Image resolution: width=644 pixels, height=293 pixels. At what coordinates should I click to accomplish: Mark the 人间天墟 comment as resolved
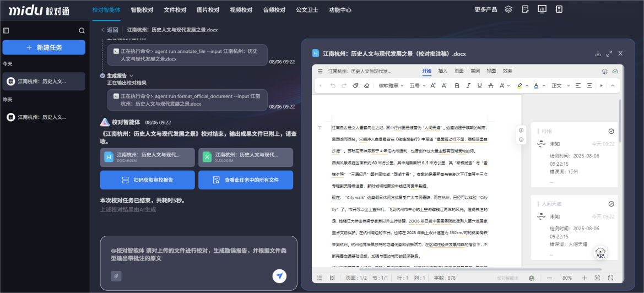click(611, 204)
